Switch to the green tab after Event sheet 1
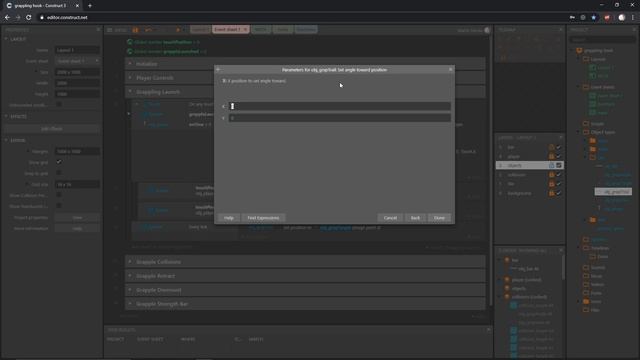Viewport: 640px width, 360px height. tap(261, 30)
